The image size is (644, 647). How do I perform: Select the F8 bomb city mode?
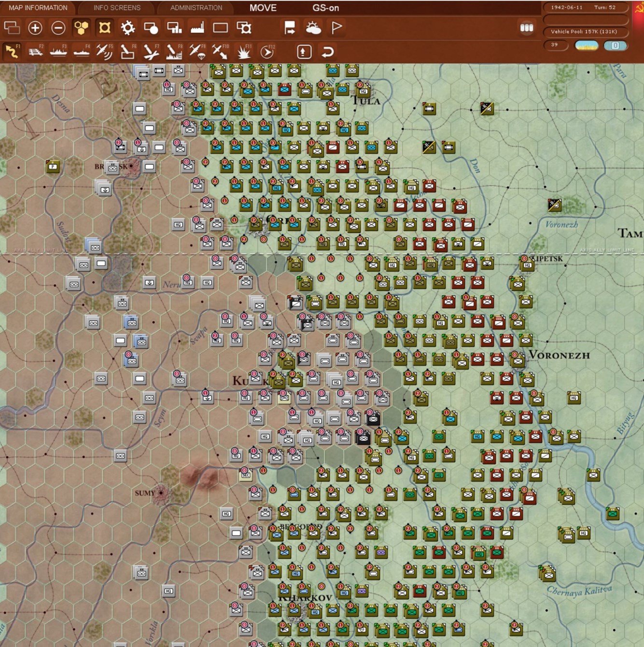coord(174,52)
